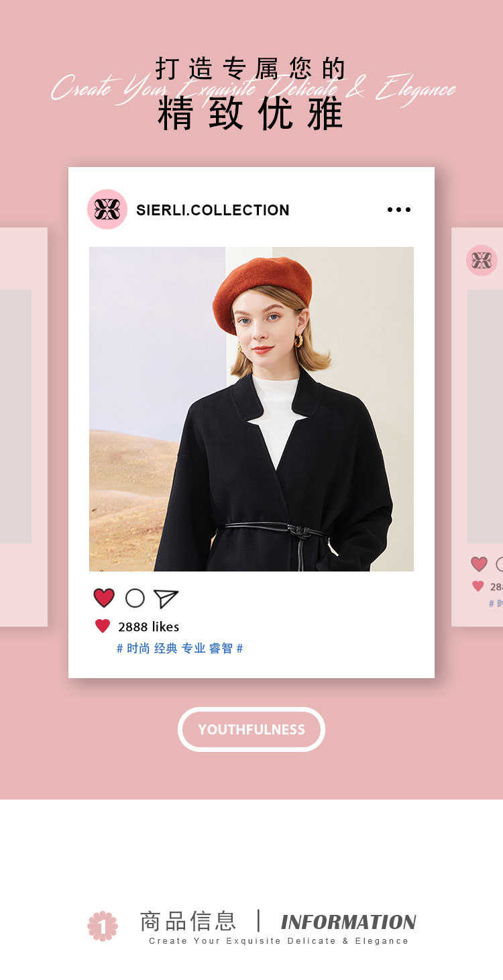Viewport: 503px width, 980px height.
Task: Click the circle comment icon
Action: coord(135,598)
